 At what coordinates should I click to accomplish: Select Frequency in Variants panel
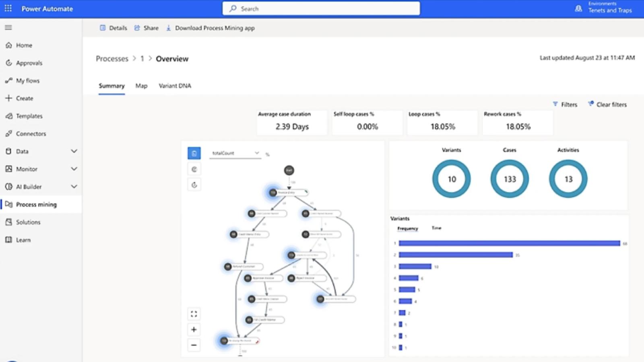(408, 228)
